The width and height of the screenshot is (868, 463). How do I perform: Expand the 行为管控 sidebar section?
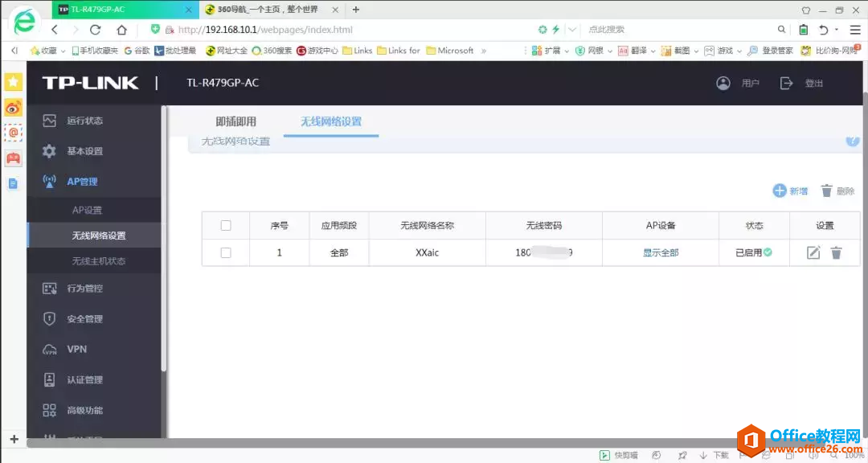pyautogui.click(x=84, y=289)
